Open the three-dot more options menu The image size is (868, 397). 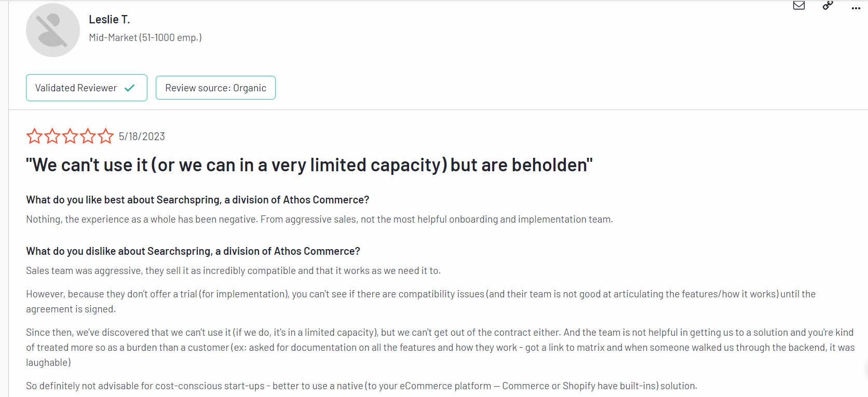pos(856,8)
